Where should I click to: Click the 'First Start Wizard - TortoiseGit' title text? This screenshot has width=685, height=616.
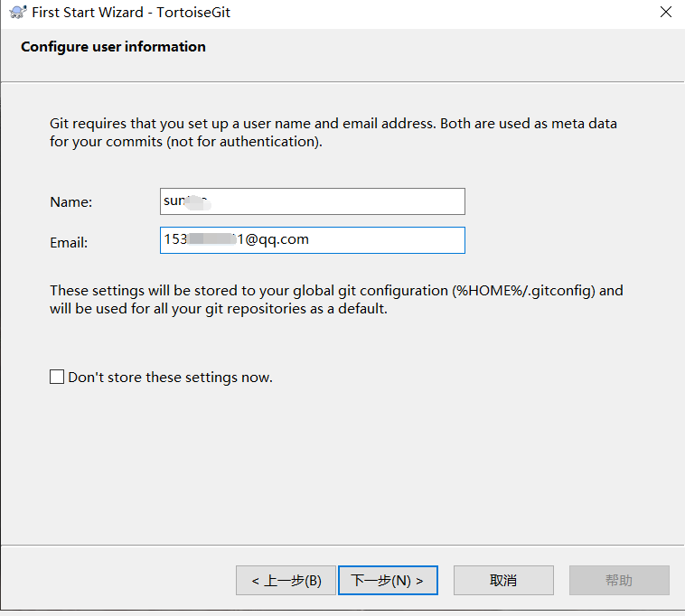point(131,13)
